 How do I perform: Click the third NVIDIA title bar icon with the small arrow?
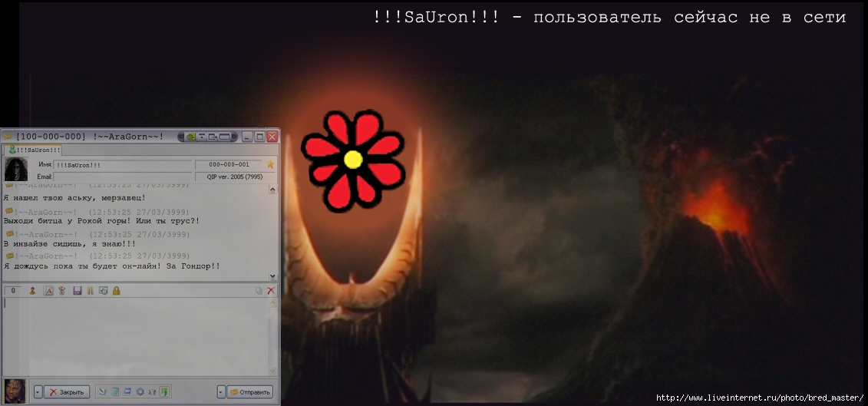click(213, 137)
